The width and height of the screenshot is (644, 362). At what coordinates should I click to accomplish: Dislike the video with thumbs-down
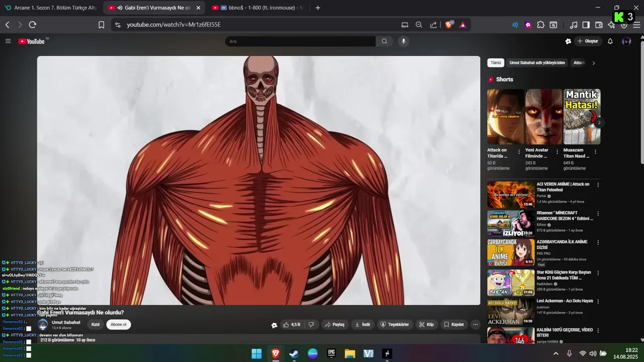311,325
